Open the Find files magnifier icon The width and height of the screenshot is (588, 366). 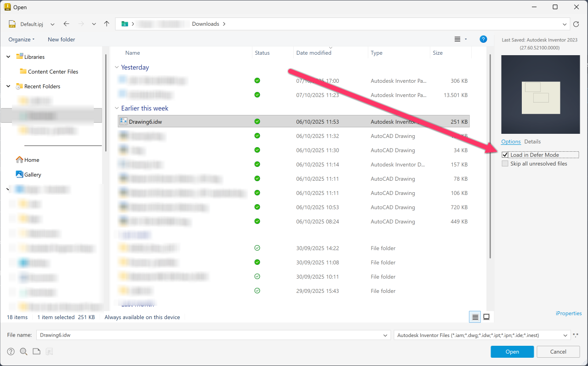[23, 352]
